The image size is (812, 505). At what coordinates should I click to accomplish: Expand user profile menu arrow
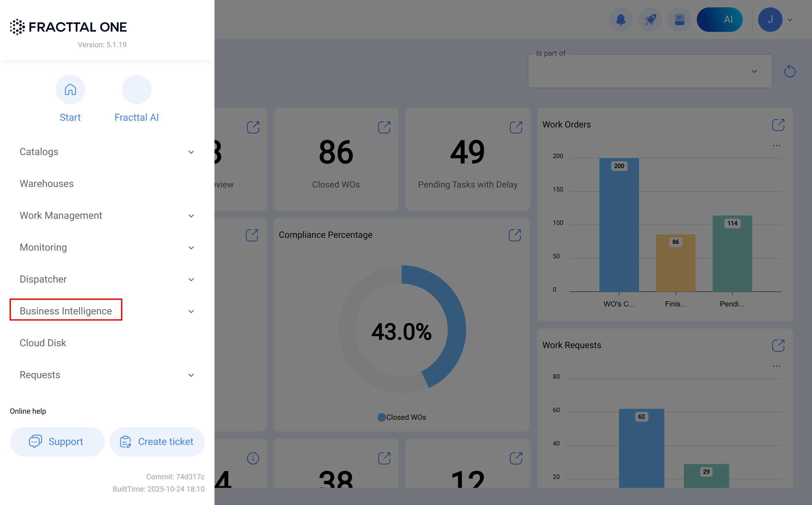790,20
